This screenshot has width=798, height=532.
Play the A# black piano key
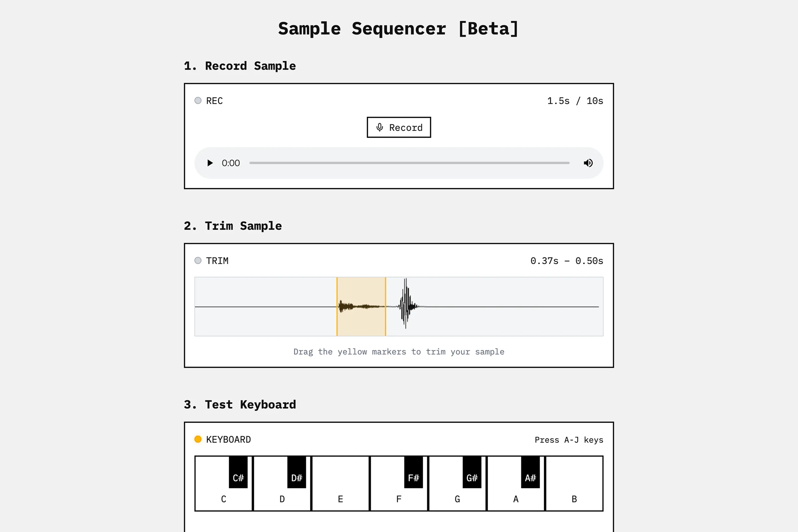coord(530,472)
